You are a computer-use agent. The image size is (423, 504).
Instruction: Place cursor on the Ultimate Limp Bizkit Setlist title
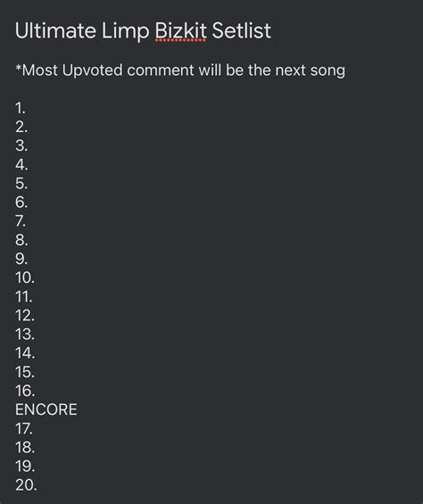(143, 31)
